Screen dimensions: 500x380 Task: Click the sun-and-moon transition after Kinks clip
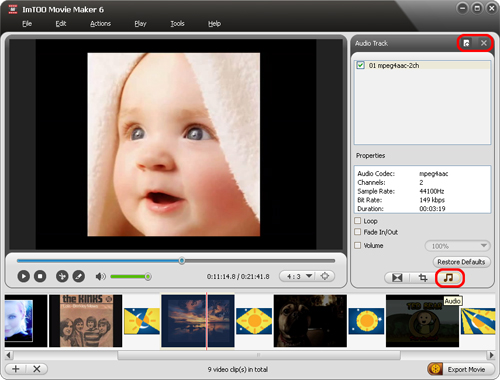click(x=142, y=321)
